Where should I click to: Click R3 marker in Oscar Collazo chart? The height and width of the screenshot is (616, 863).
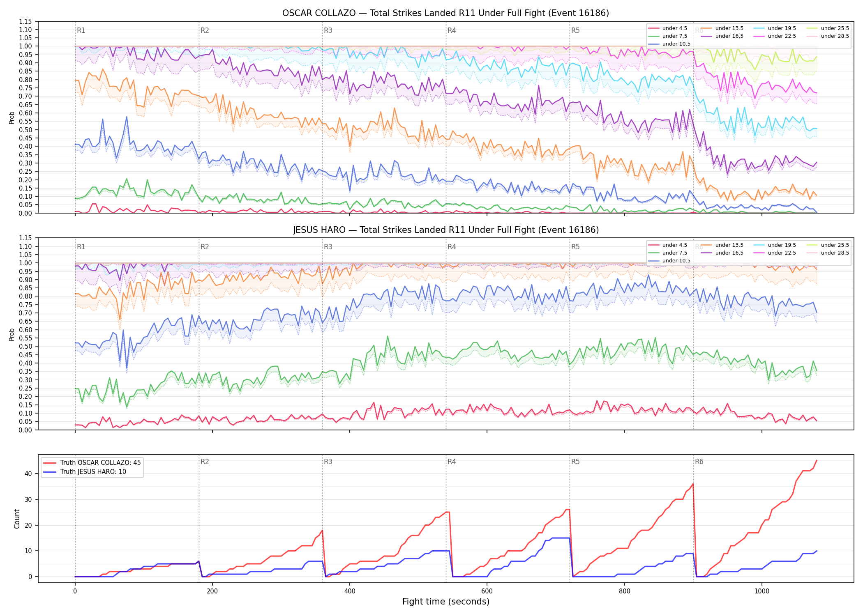pyautogui.click(x=328, y=30)
